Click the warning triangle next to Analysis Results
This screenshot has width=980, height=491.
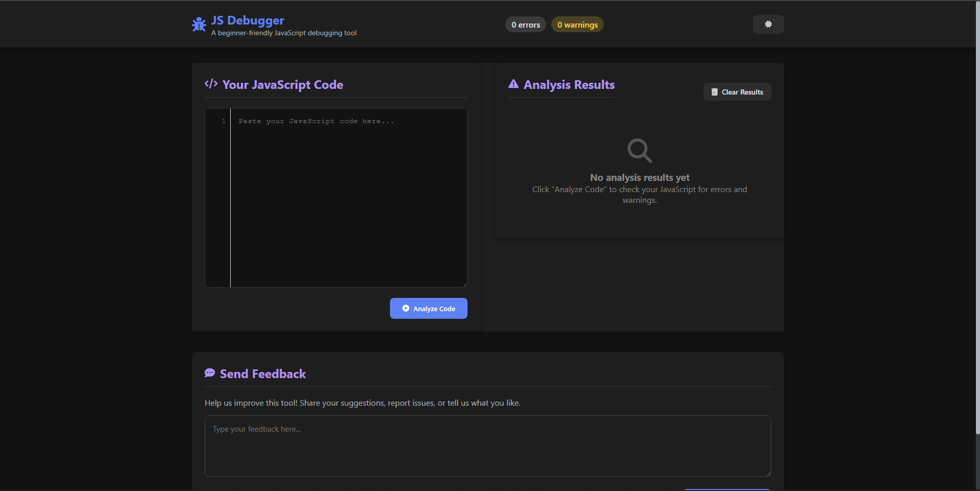(513, 84)
